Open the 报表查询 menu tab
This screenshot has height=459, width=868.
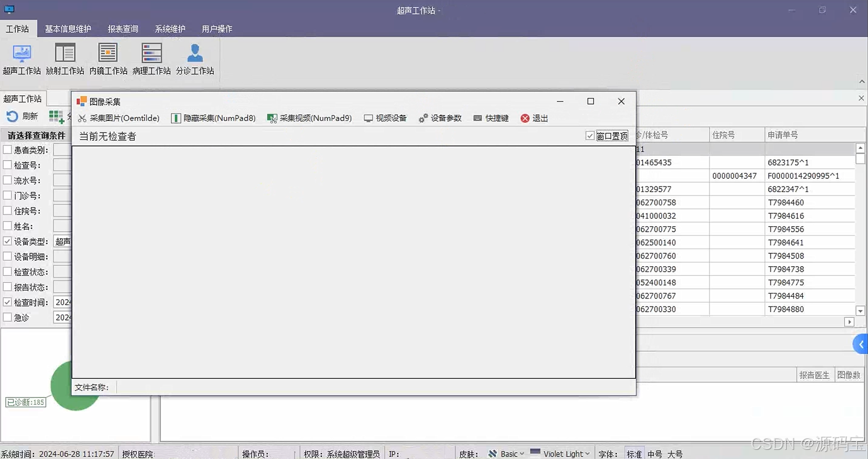[123, 29]
